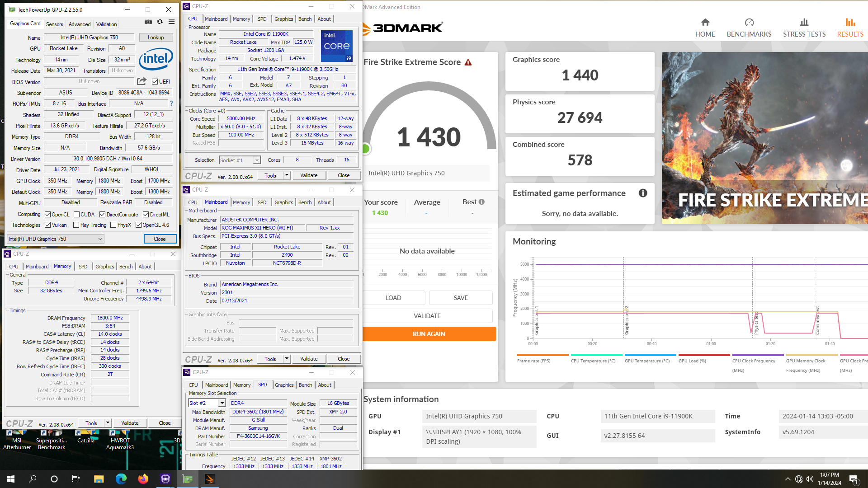Image resolution: width=868 pixels, height=488 pixels.
Task: Open the GPU selection dropdown in GPU-Z
Action: (x=56, y=239)
